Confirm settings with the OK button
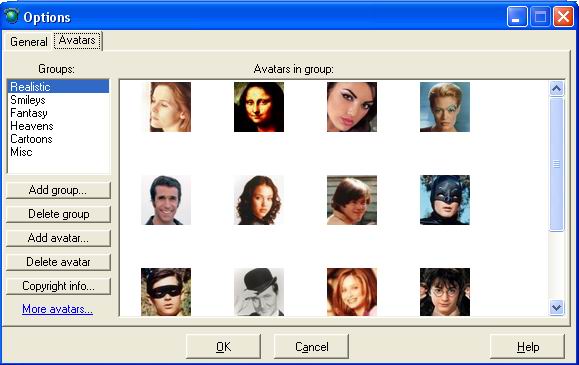The image size is (579, 365). [x=223, y=347]
